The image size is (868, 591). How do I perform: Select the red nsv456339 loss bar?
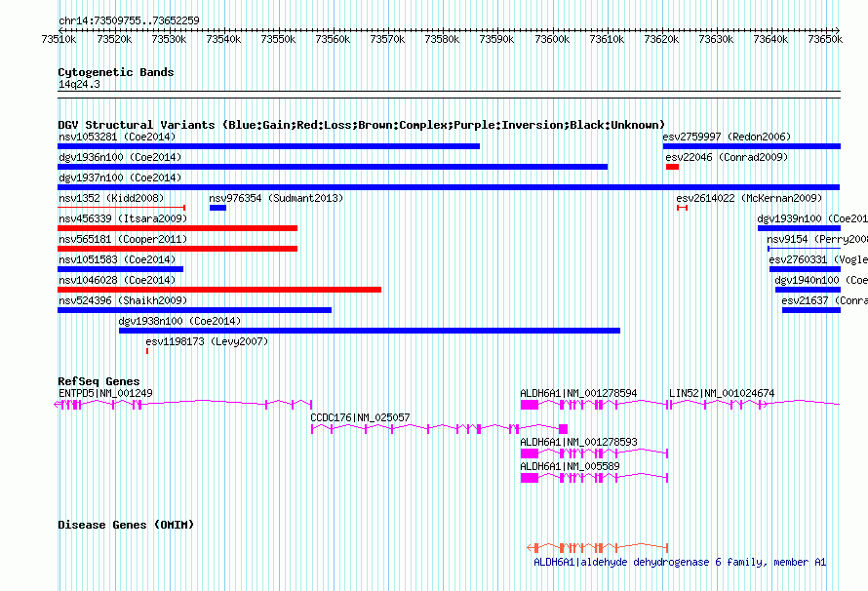pos(178,228)
